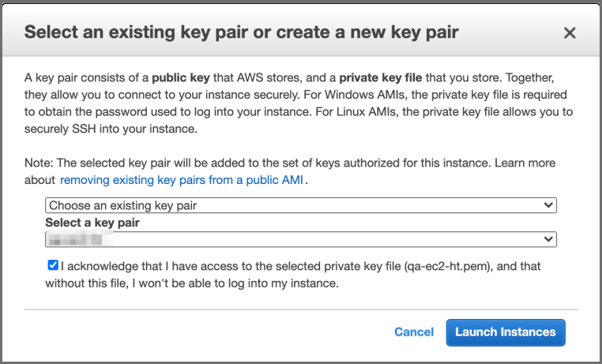Click the chevron of the key pair option dropdown
The image size is (602, 364).
(549, 205)
